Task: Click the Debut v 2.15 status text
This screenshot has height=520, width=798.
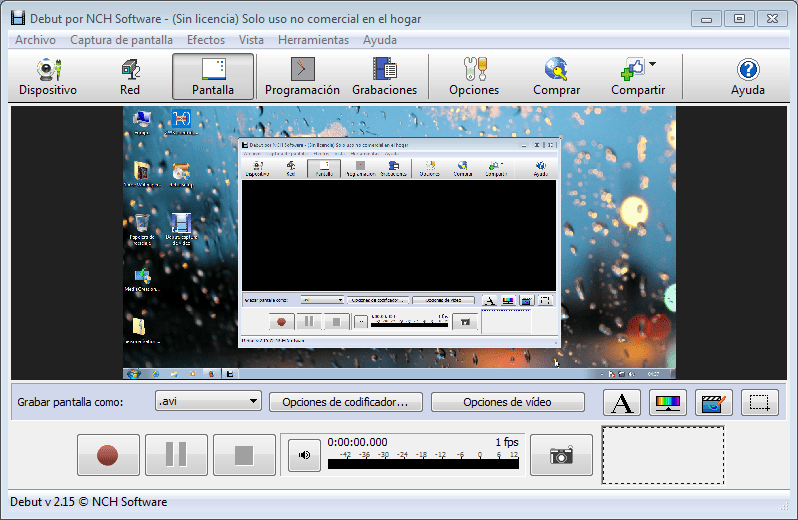Action: 89,502
